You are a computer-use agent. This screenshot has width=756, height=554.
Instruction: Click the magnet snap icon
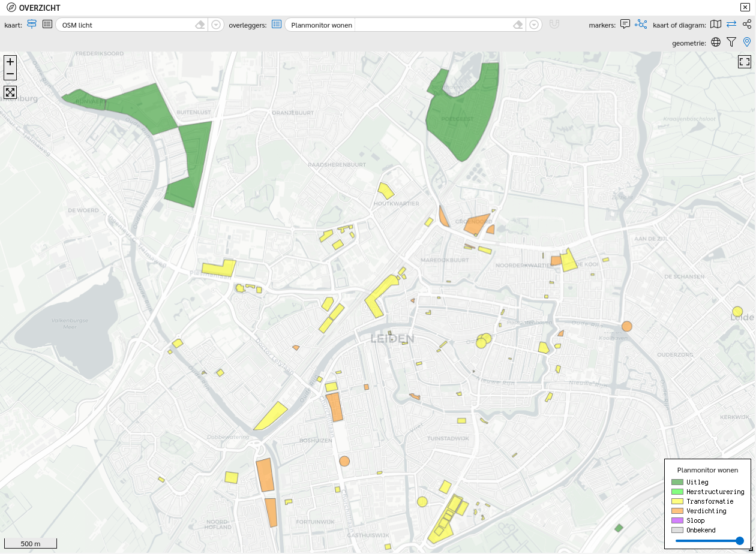tap(554, 25)
